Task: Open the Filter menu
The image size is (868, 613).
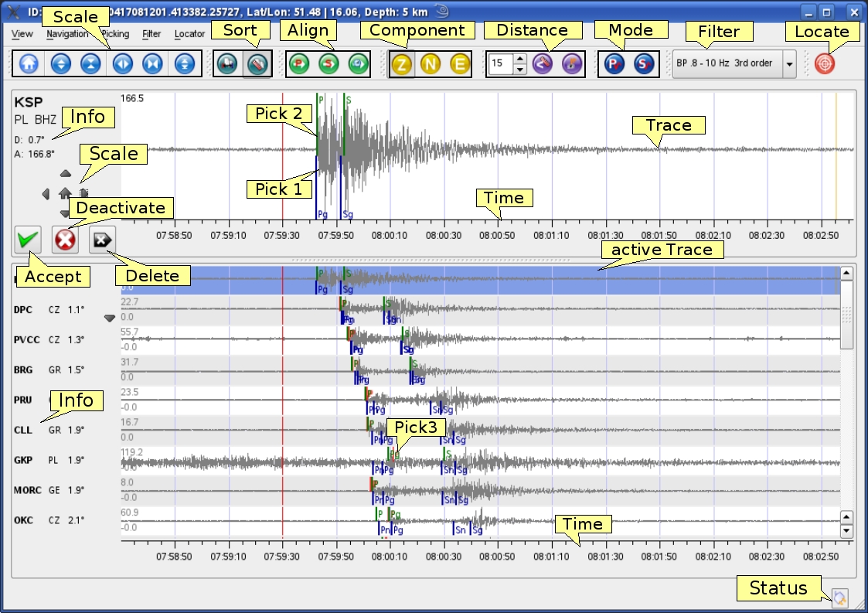Action: click(x=151, y=34)
